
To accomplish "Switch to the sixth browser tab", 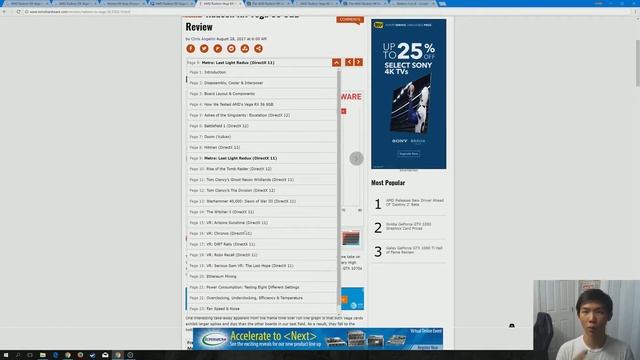I will tap(268, 3).
